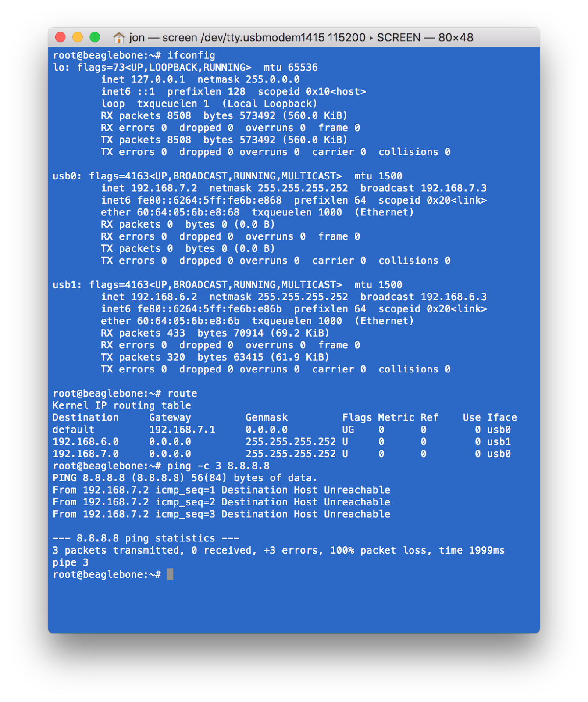Image resolution: width=588 pixels, height=702 pixels.
Task: Click the 'route' command text
Action: pyautogui.click(x=182, y=394)
